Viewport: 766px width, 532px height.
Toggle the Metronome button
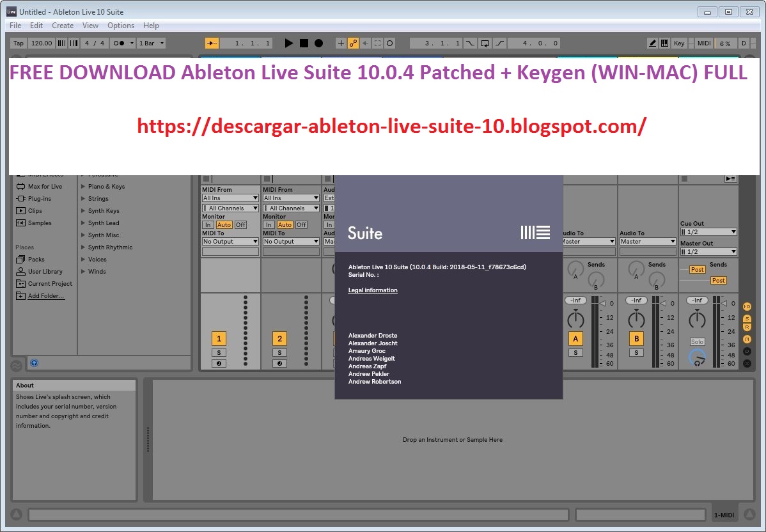pyautogui.click(x=119, y=43)
